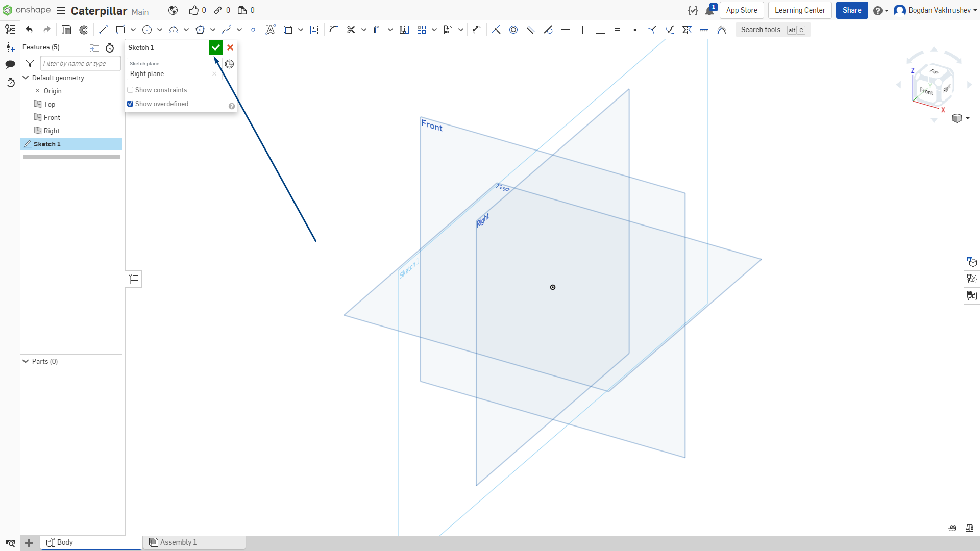Screen dimensions: 980x551
Task: Collapse Parts (0) section
Action: point(26,361)
